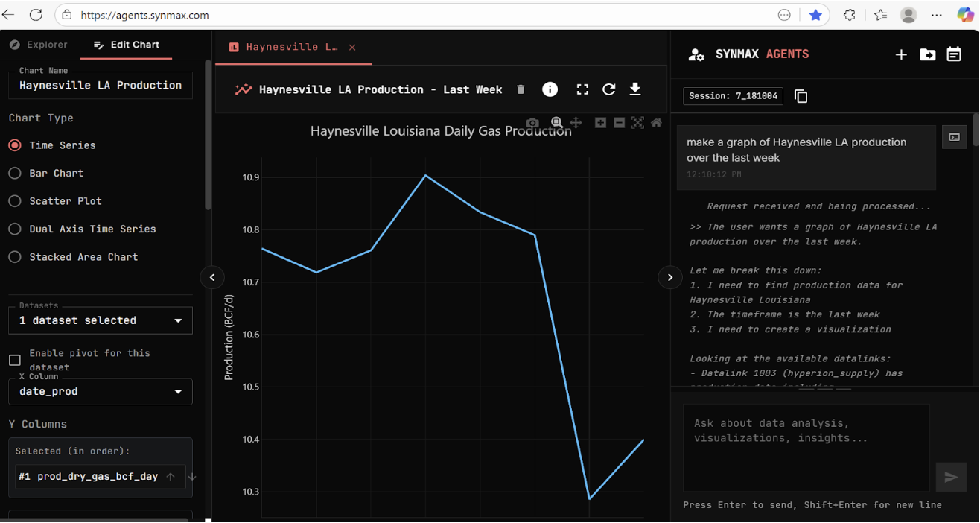
Task: Send the chat message
Action: pyautogui.click(x=951, y=477)
